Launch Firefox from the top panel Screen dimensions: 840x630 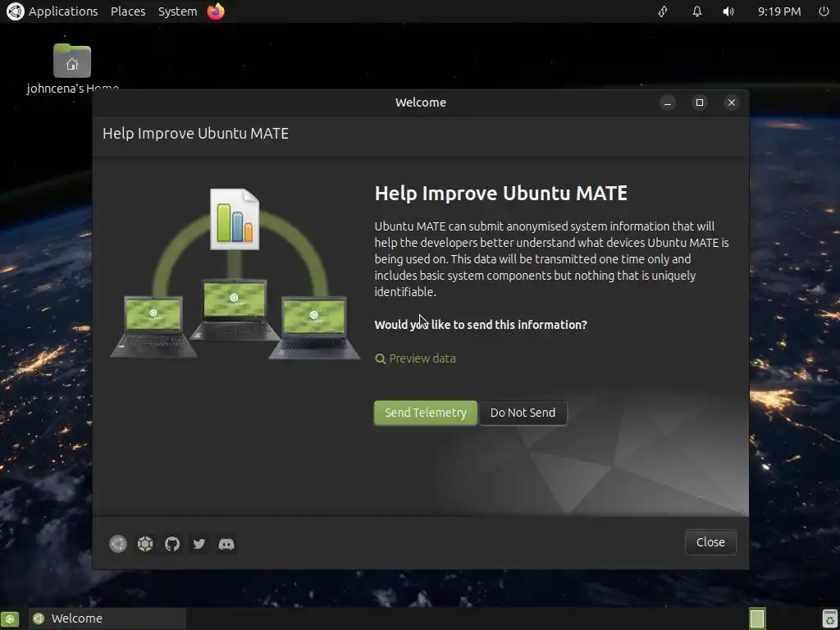[216, 11]
